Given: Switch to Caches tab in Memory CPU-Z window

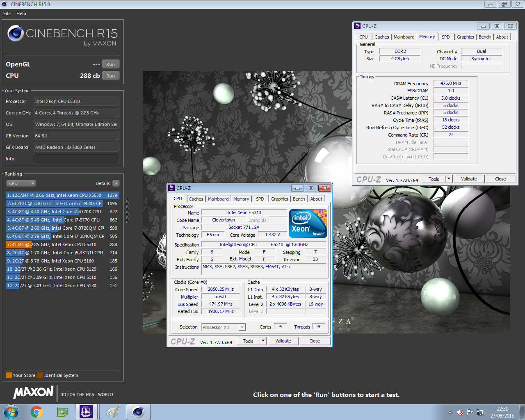Looking at the screenshot, I should (x=382, y=37).
